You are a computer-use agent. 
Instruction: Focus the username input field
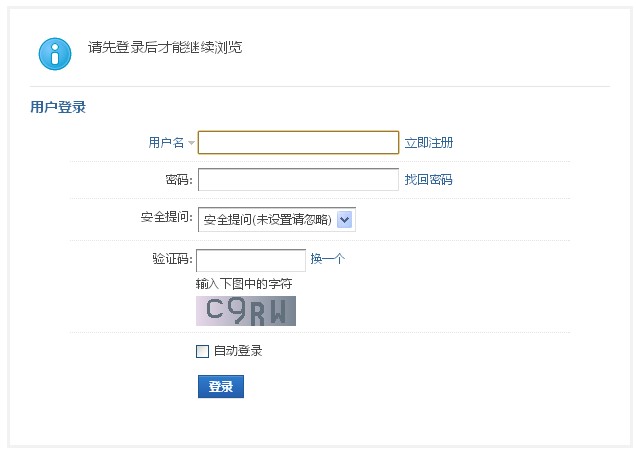click(298, 143)
